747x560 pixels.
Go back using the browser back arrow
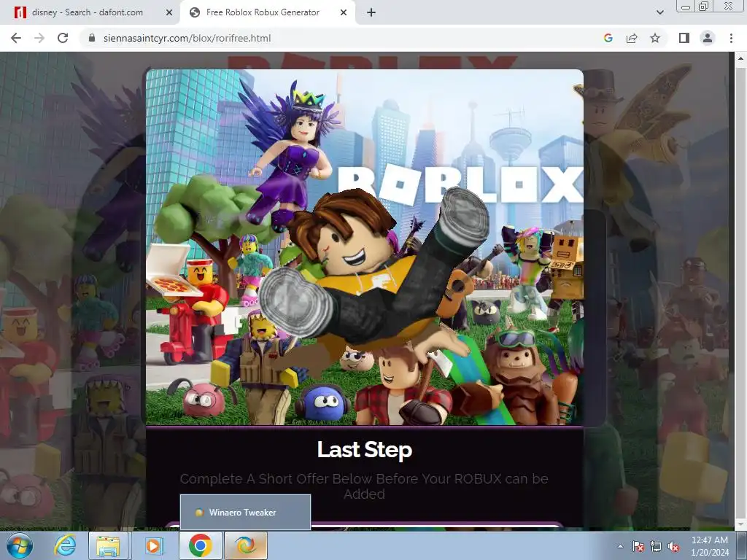(x=16, y=38)
